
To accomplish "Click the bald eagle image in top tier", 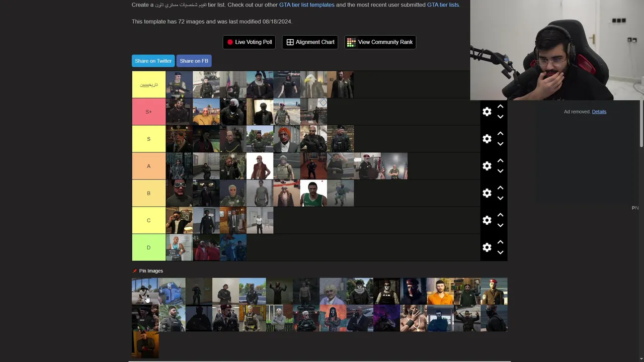I will click(313, 84).
